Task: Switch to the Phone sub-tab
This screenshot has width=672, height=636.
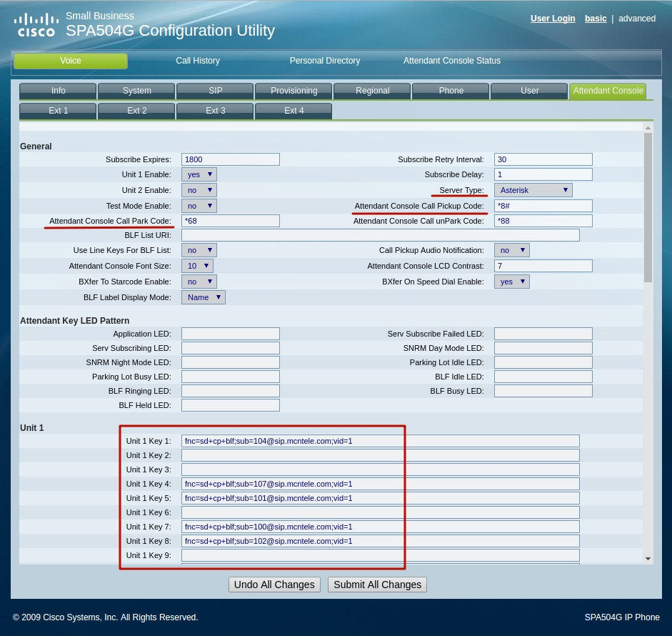Action: (x=451, y=91)
